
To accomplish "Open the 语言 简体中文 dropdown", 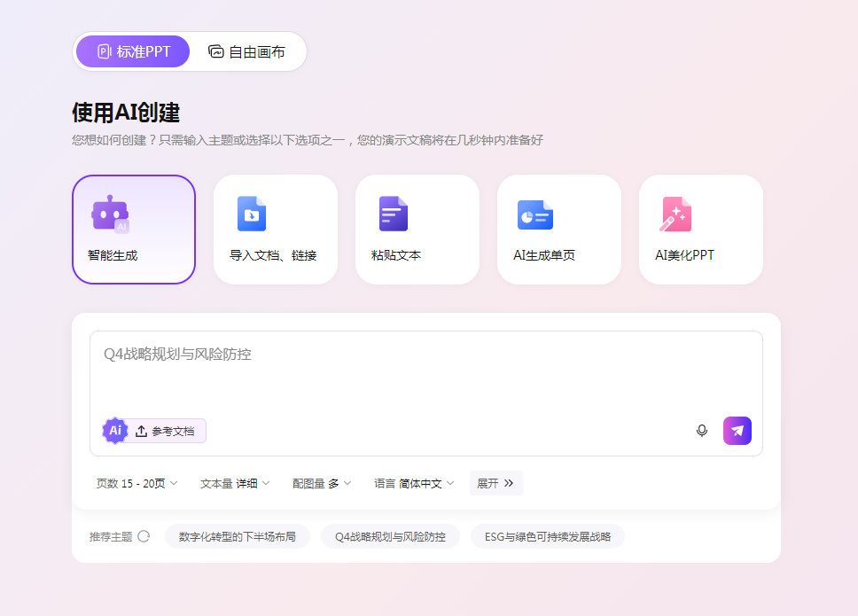I will 414,483.
